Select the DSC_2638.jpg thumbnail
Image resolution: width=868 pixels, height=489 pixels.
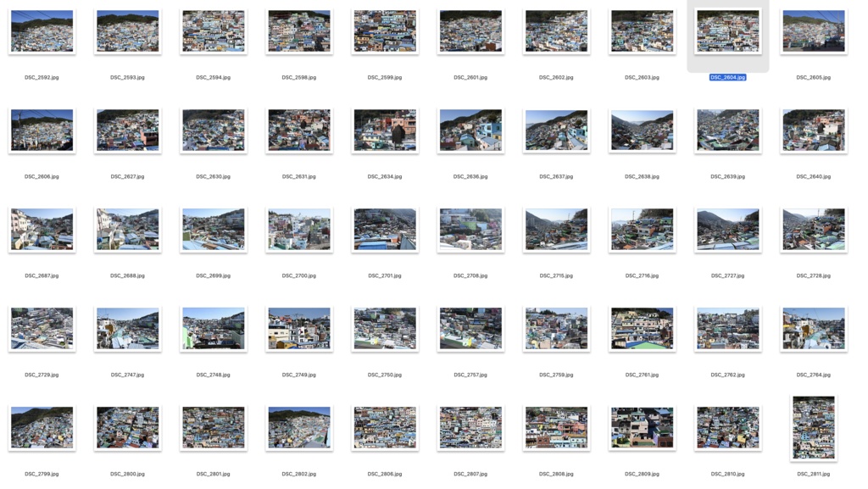click(643, 130)
